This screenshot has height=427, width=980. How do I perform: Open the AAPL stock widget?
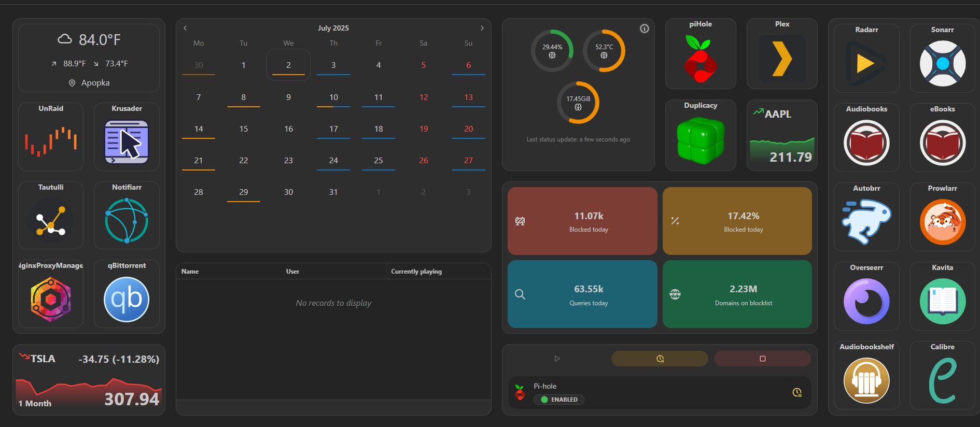(782, 135)
